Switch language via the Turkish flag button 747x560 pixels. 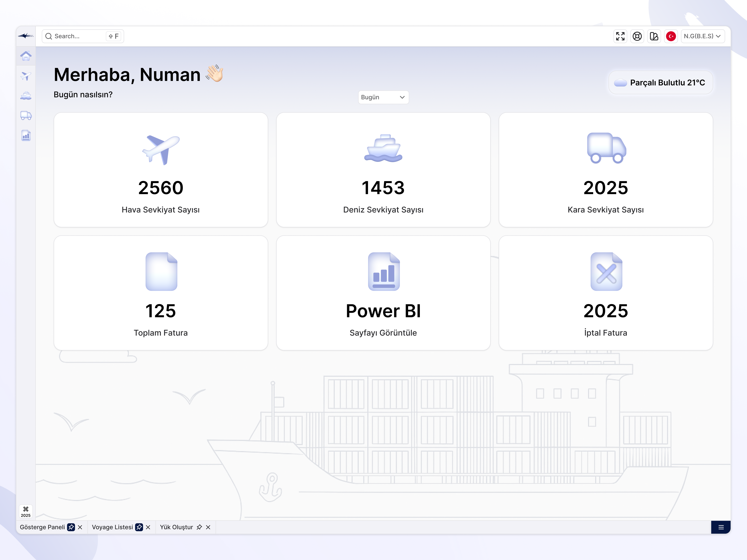point(671,36)
